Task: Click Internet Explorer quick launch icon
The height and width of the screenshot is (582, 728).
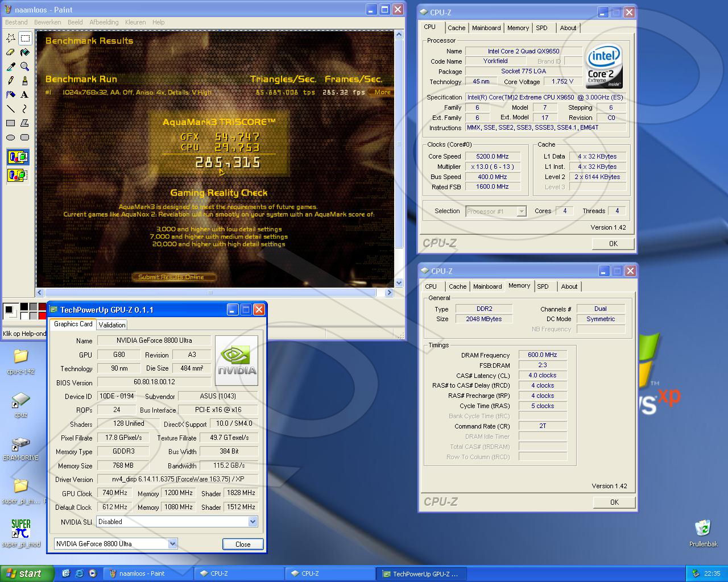Action: 79,573
